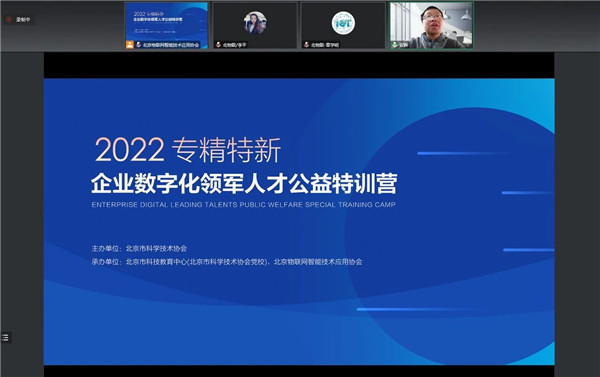600x377 pixels.
Task: Click the name label on webcam tile
Action: (x=403, y=45)
